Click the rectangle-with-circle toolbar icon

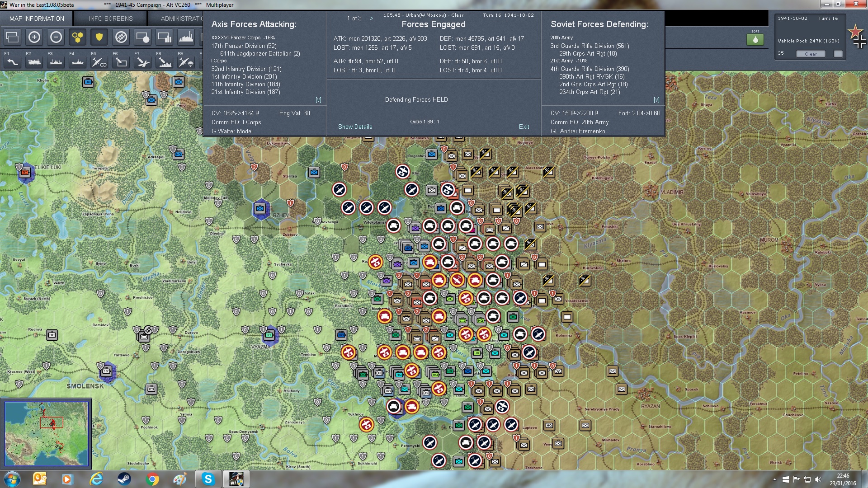tap(143, 37)
